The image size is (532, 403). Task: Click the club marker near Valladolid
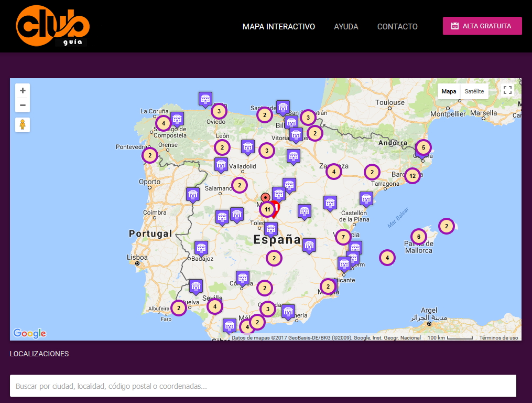[221, 166]
